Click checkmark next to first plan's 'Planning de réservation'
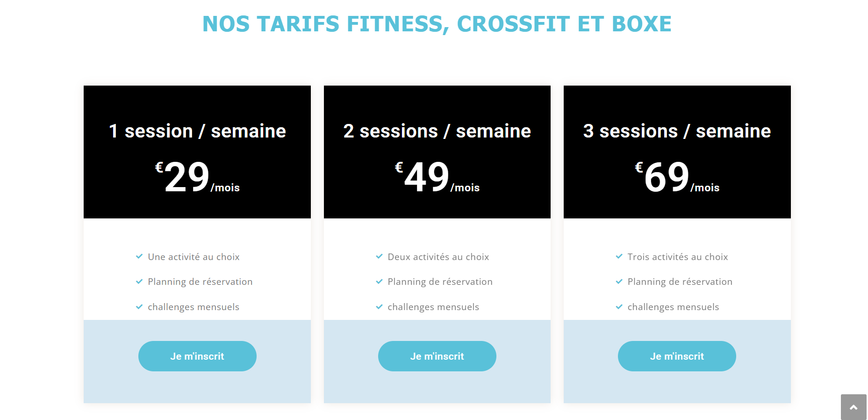 139,282
